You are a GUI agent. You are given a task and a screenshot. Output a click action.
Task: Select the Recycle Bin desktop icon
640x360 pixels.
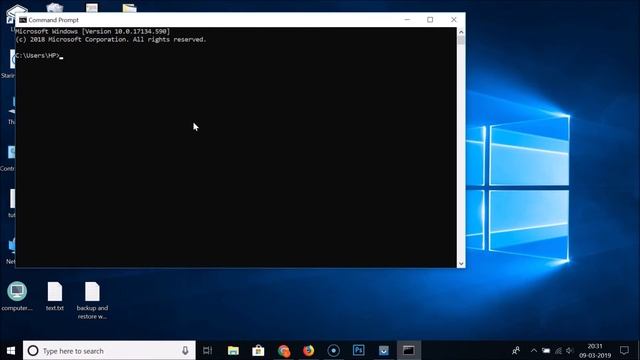pyautogui.click(x=55, y=7)
